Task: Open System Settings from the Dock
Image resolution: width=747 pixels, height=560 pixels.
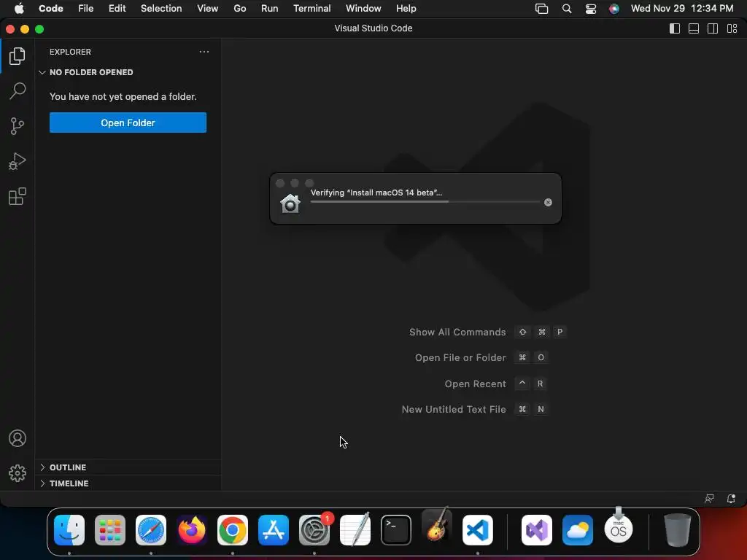Action: click(314, 530)
